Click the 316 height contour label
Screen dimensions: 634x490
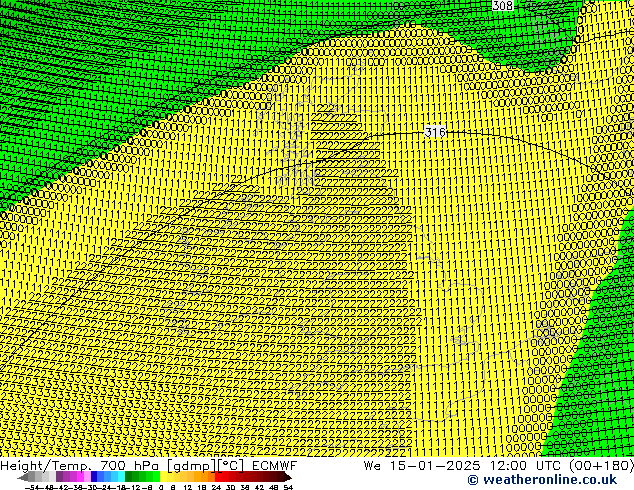434,132
